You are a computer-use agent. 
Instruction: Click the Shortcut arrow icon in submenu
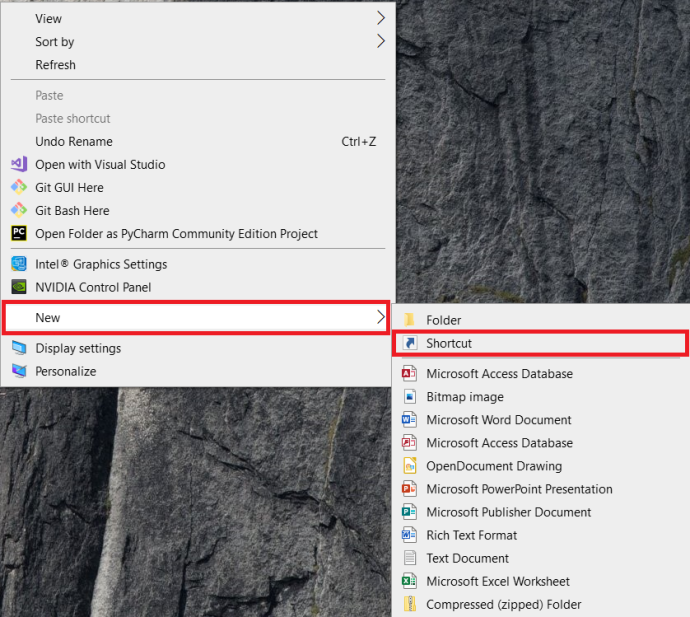[x=410, y=343]
